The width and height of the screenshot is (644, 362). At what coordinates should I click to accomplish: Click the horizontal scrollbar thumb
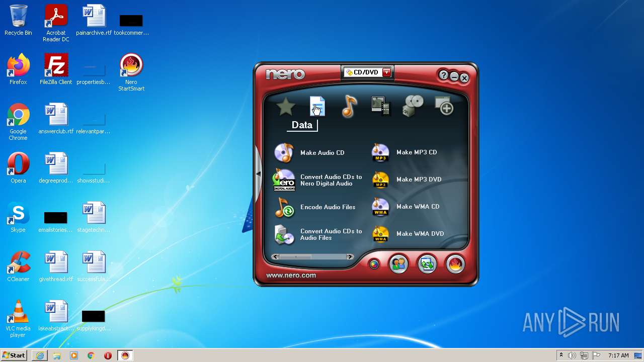(x=295, y=257)
